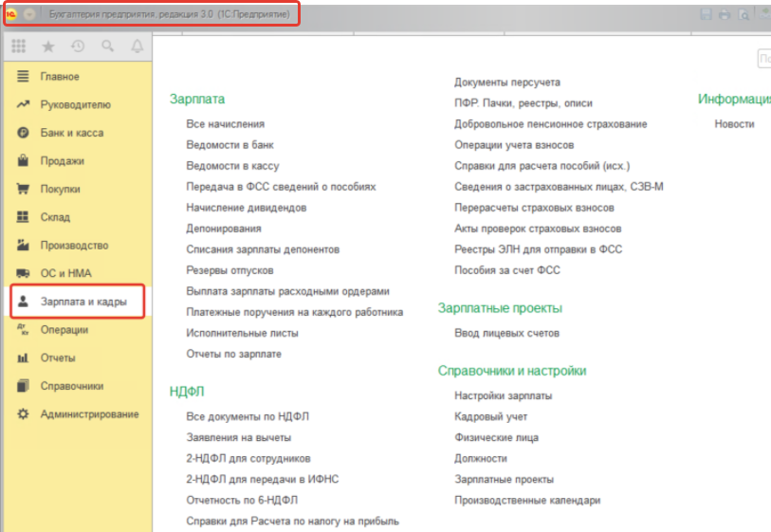The width and height of the screenshot is (771, 532).
Task: Open Реестры ЭЛН для отправки в ФСС
Action: [x=539, y=249]
